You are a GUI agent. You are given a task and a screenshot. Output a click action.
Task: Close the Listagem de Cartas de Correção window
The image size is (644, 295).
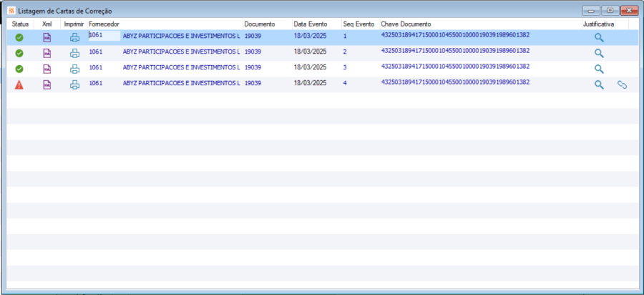629,10
